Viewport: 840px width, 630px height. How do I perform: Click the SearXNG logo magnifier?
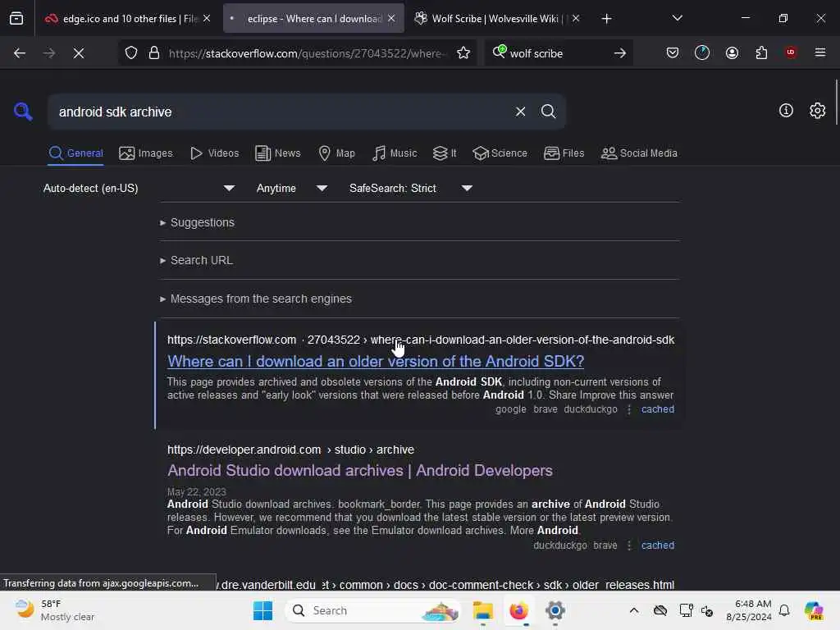[23, 112]
